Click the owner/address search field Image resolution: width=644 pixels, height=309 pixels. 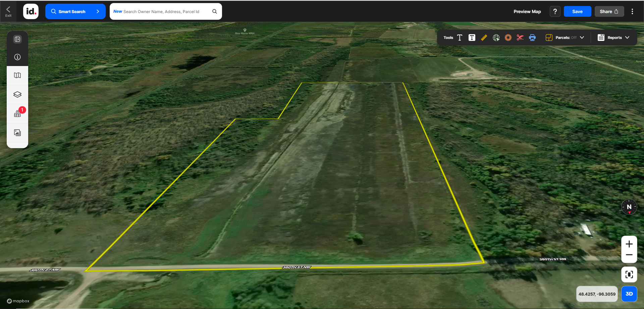click(x=161, y=11)
